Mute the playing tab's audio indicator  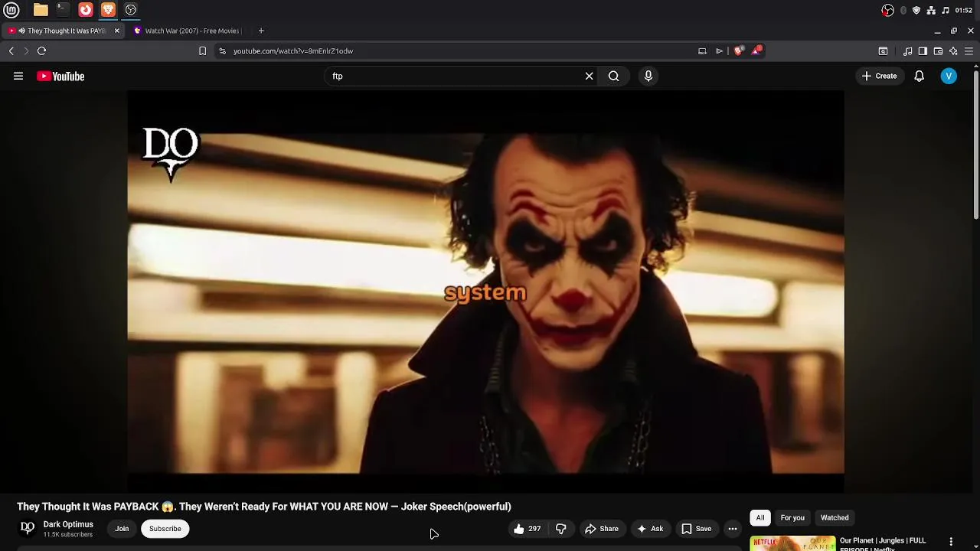pyautogui.click(x=21, y=31)
